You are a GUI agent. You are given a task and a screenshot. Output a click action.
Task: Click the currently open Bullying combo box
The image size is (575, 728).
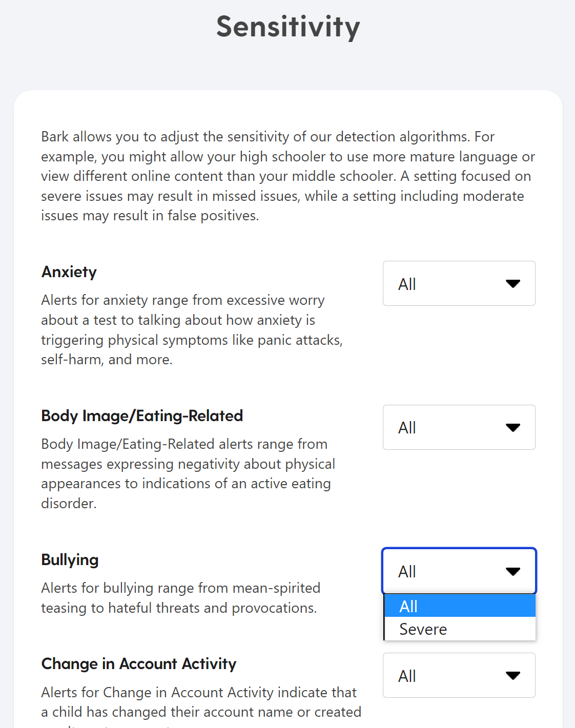pos(459,571)
